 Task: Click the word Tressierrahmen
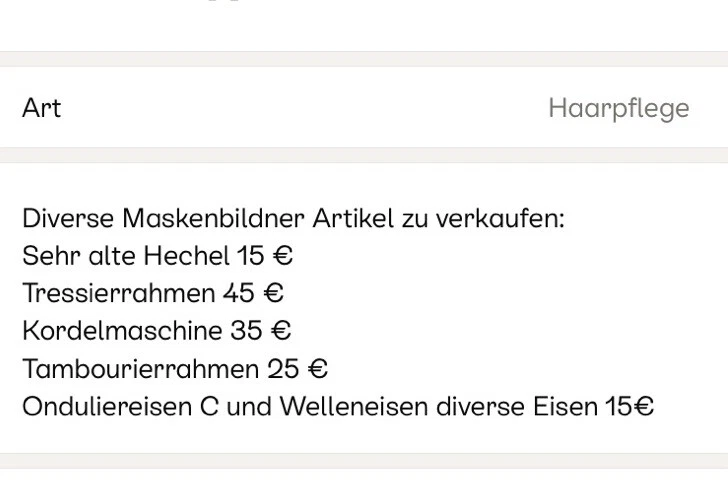pyautogui.click(x=118, y=293)
